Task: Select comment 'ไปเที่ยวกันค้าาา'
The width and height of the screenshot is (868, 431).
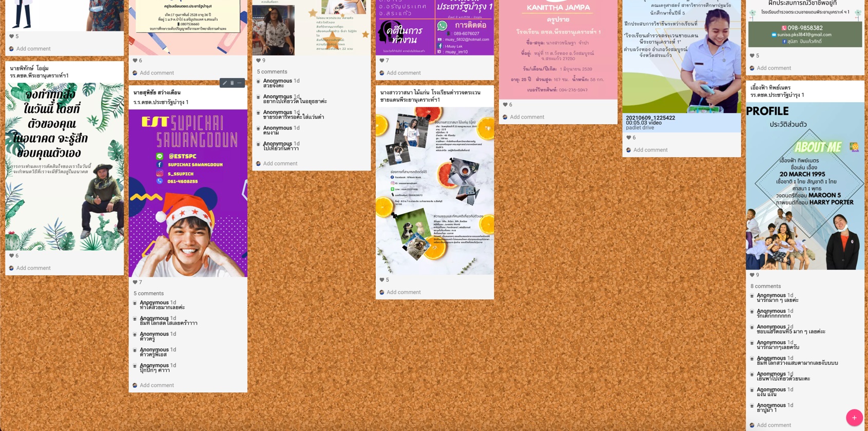Action: (281, 149)
